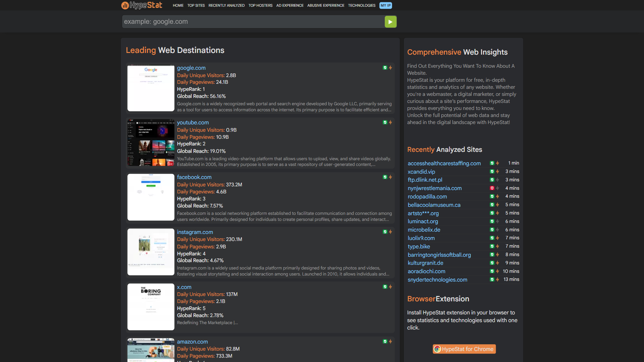Screen dimensions: 644x362
Task: Click the lightning icon beside snydertechnologies.com
Action: 497,279
